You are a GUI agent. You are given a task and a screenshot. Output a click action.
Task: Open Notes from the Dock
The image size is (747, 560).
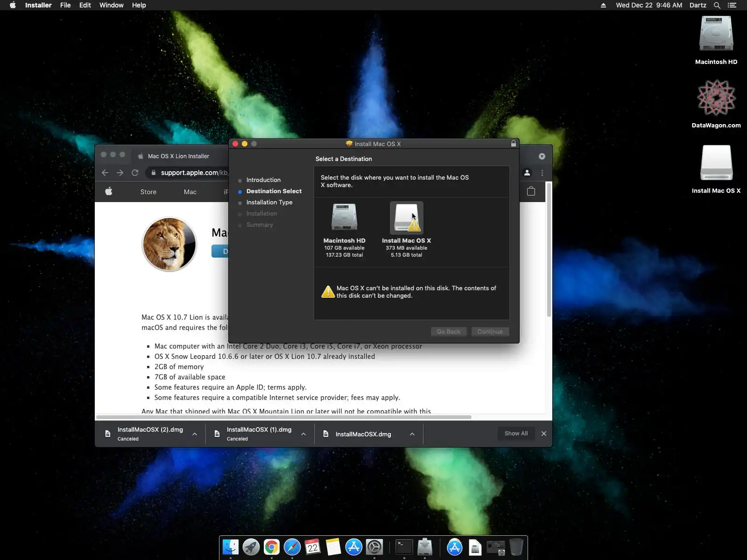point(333,547)
